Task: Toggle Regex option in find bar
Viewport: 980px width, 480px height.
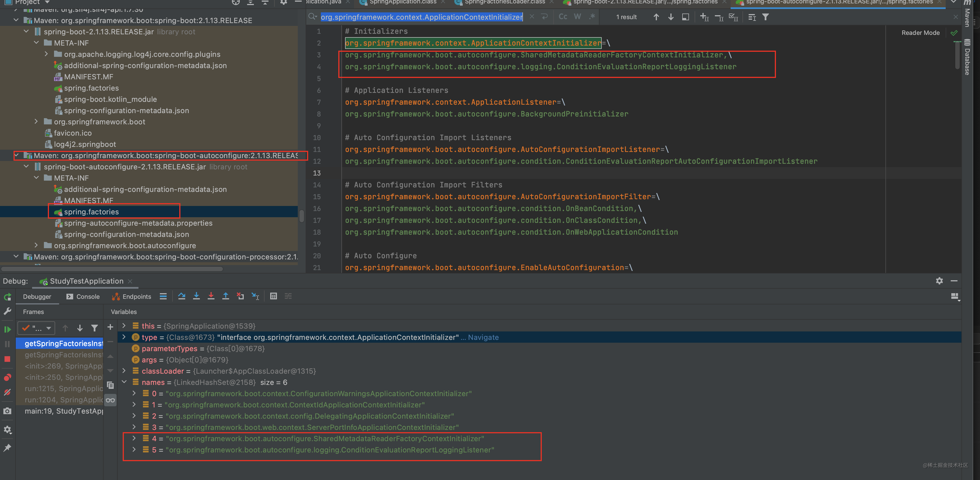Action: pyautogui.click(x=592, y=17)
